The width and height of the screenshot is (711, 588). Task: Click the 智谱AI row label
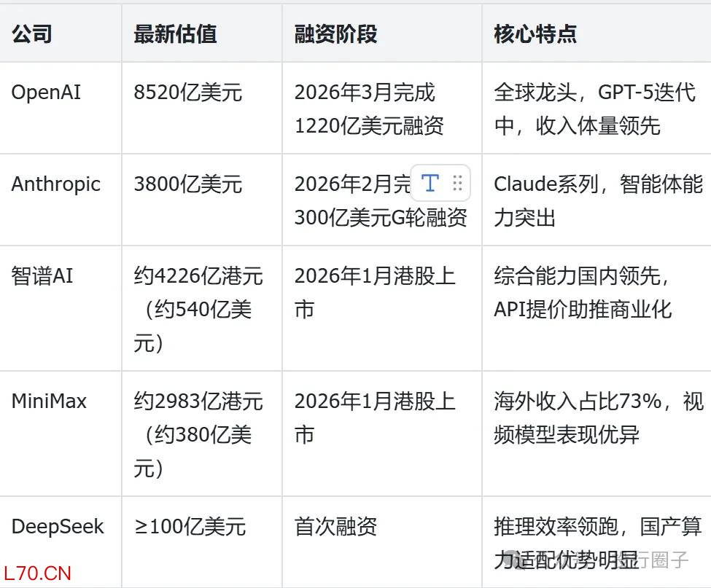coord(42,276)
